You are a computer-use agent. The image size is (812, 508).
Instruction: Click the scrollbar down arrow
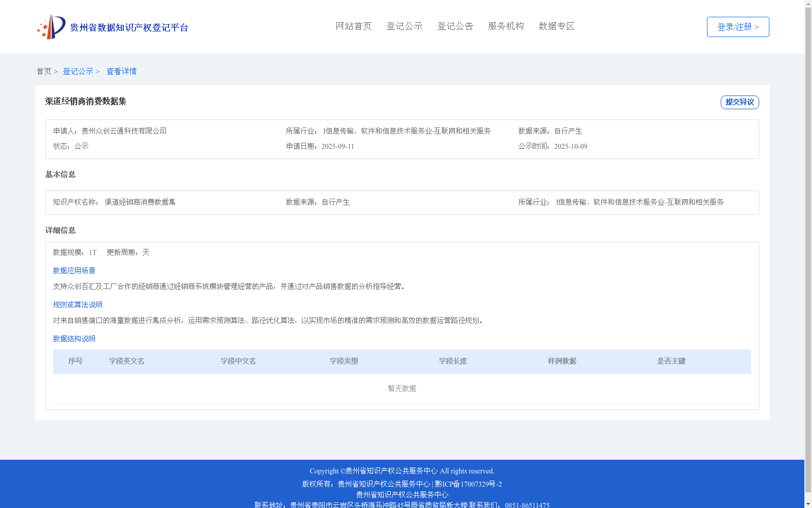(808, 504)
